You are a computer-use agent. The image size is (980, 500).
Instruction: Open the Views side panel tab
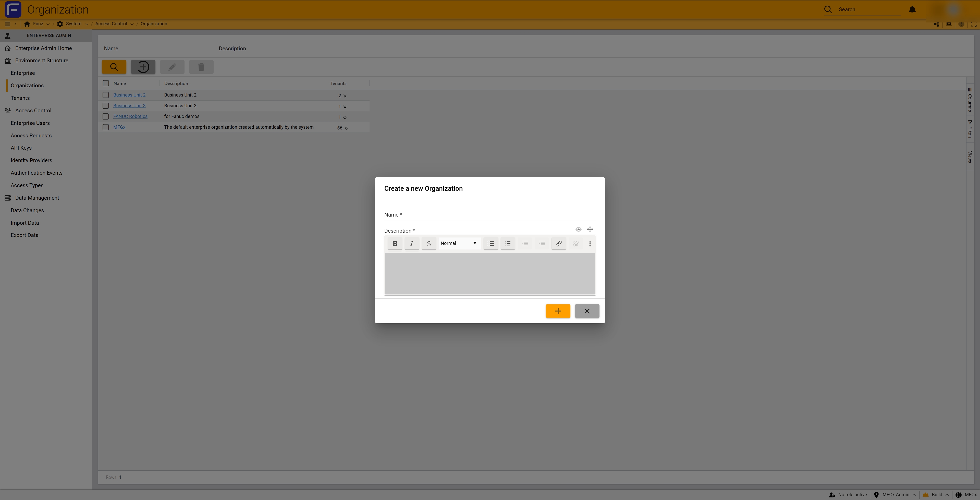pos(970,157)
